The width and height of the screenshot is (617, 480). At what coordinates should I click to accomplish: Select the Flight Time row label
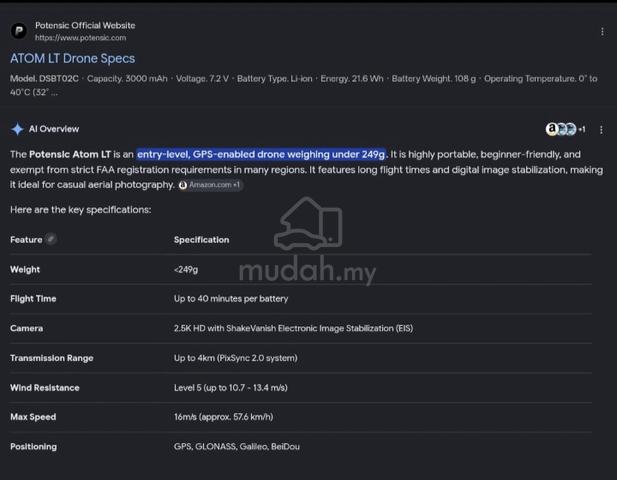click(33, 299)
